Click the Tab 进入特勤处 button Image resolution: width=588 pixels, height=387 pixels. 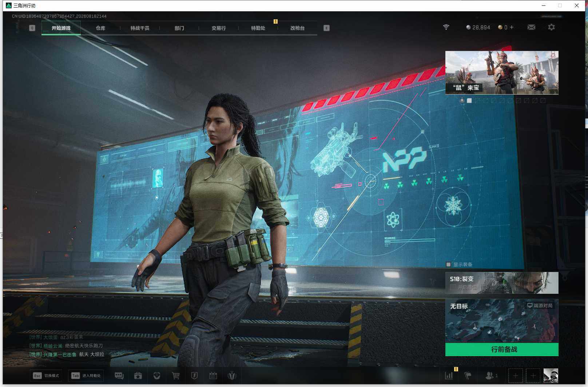pyautogui.click(x=86, y=376)
